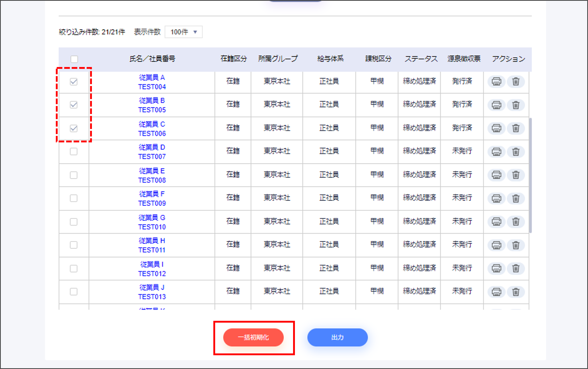588x369 pixels.
Task: Click the print icon for 従業員J
Action: tap(497, 292)
